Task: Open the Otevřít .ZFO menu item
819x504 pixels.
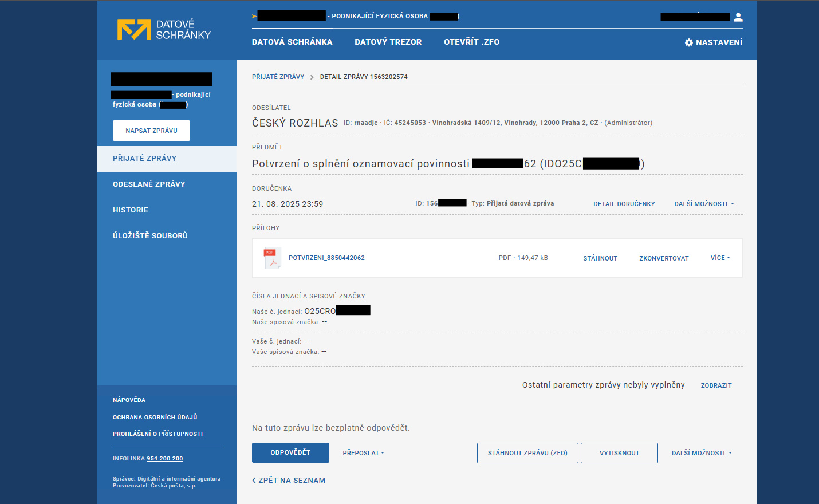Action: coord(471,42)
